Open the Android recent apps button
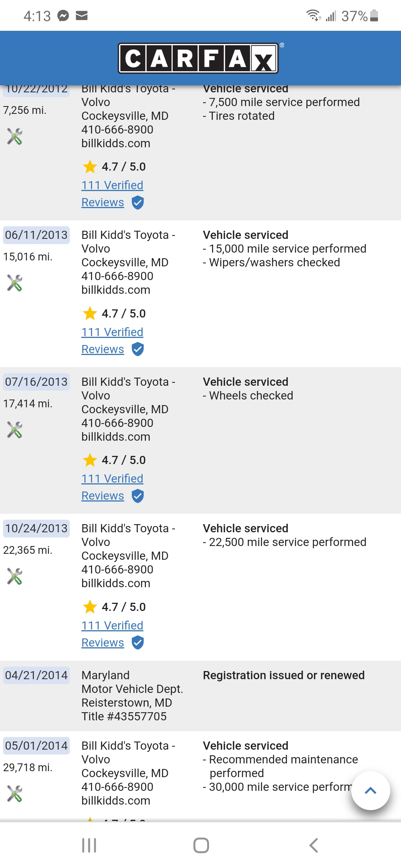Viewport: 401px width, 868px height. [x=89, y=845]
